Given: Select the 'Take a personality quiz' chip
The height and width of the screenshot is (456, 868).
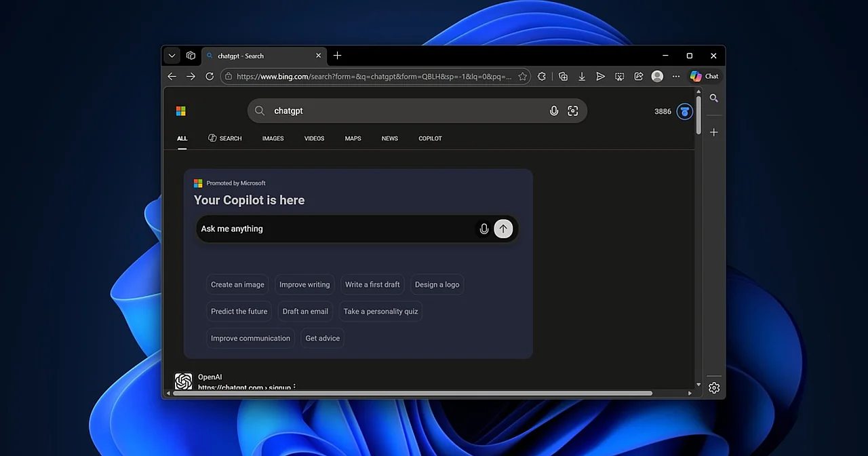Looking at the screenshot, I should pyautogui.click(x=380, y=311).
